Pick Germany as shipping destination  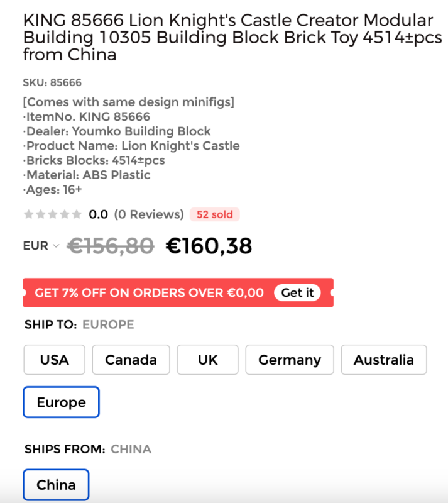[290, 360]
